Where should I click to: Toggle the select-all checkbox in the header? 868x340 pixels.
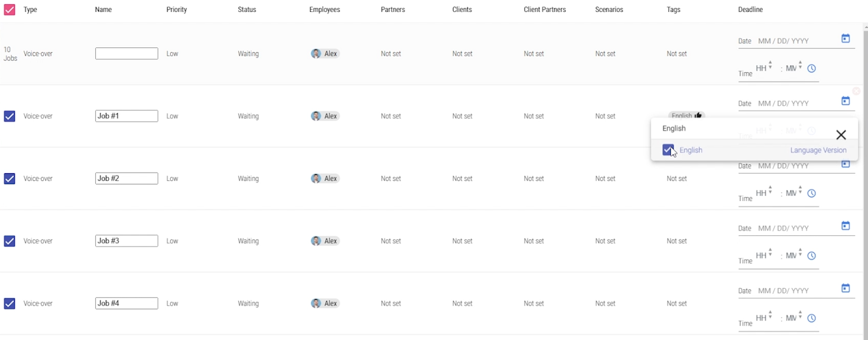coord(9,9)
